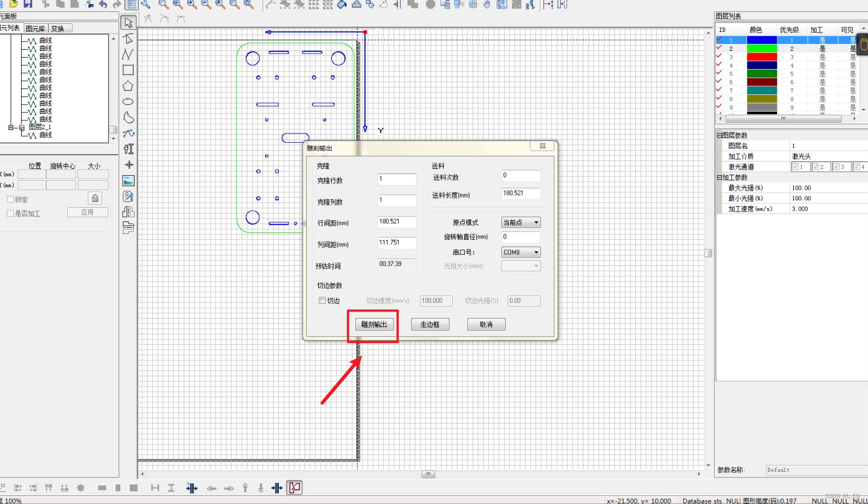Click the 取消 button
Viewport: 868px width, 504px height.
pyautogui.click(x=486, y=324)
